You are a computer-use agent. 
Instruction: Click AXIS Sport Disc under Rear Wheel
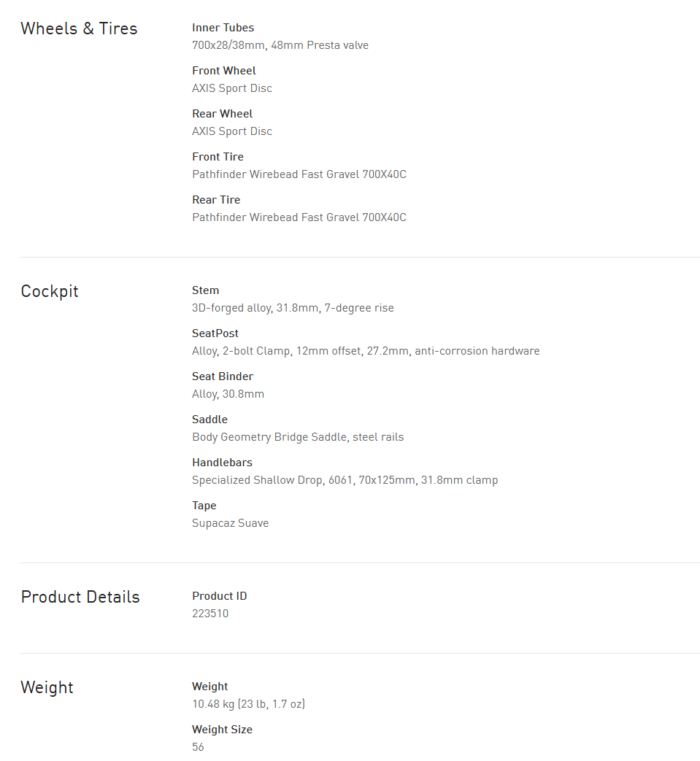pos(232,131)
